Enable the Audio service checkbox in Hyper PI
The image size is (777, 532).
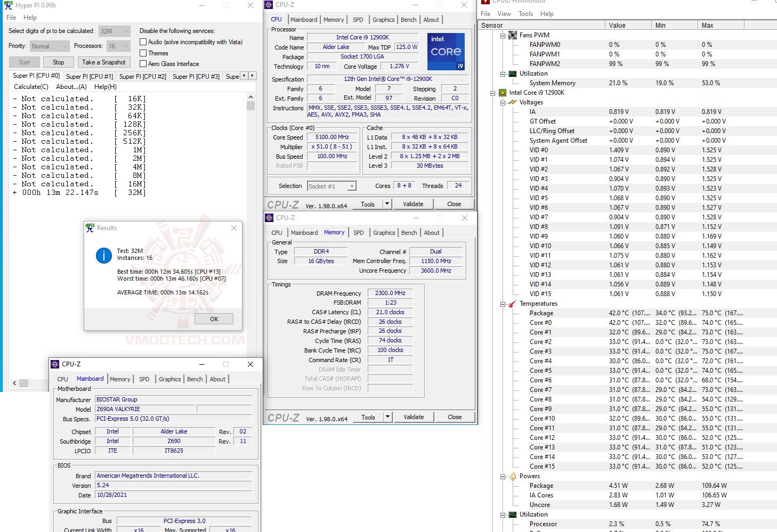tap(143, 42)
